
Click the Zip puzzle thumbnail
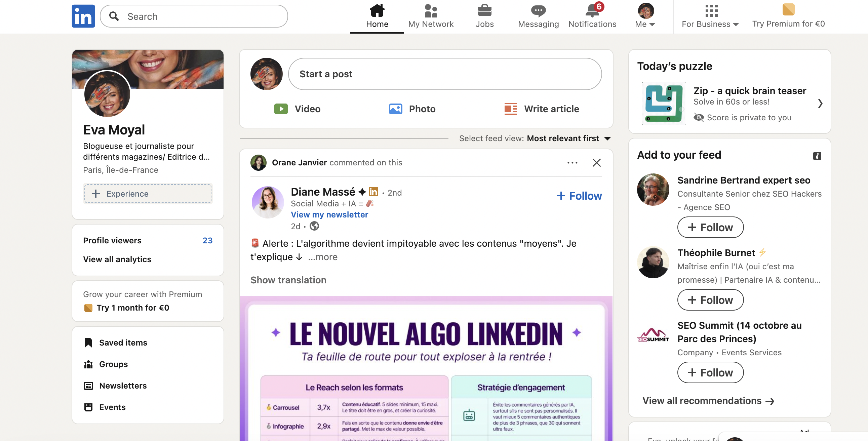[x=664, y=104]
